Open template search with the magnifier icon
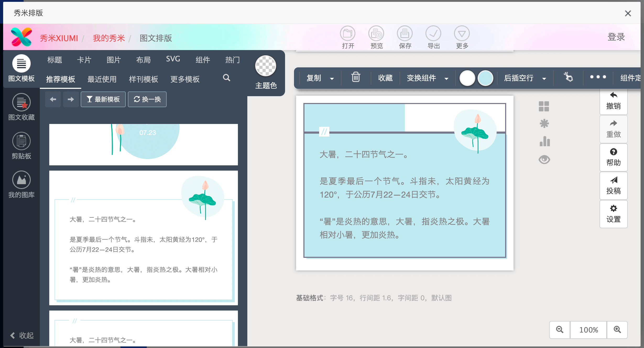The height and width of the screenshot is (348, 644). click(226, 78)
